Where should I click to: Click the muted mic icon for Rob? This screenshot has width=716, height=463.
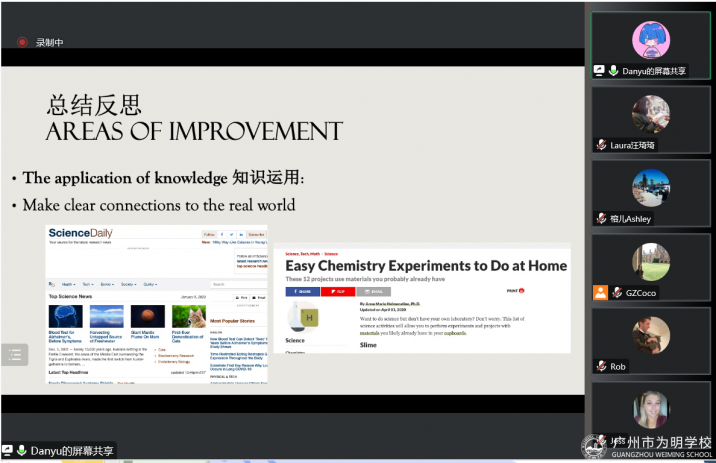[601, 367]
